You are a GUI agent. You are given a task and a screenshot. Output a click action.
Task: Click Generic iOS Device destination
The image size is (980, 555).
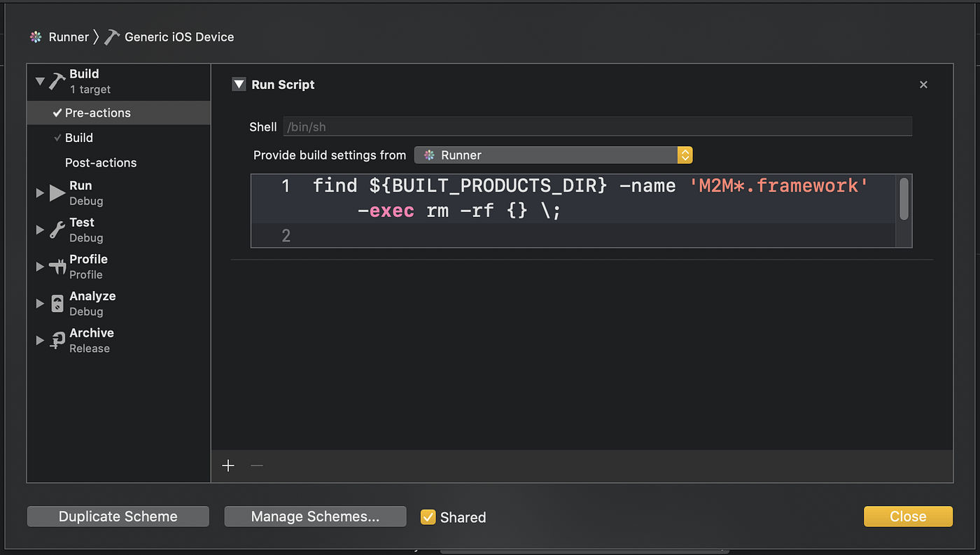(179, 37)
